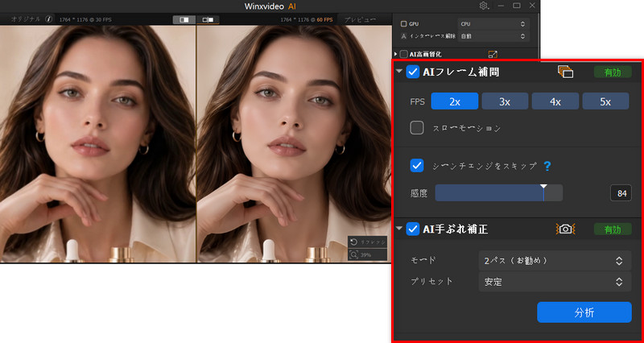Click 有効 badge for AI手ぶれ補正
The height and width of the screenshot is (343, 644).
click(613, 229)
